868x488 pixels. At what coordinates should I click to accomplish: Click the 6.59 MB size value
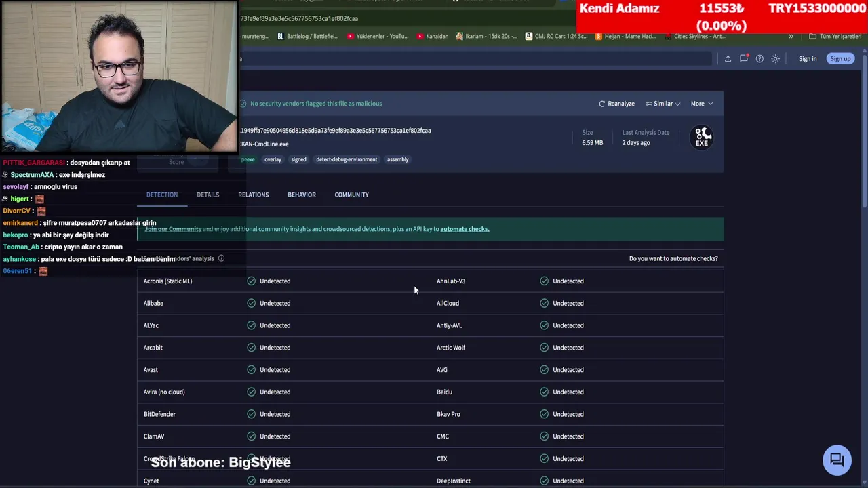[592, 143]
